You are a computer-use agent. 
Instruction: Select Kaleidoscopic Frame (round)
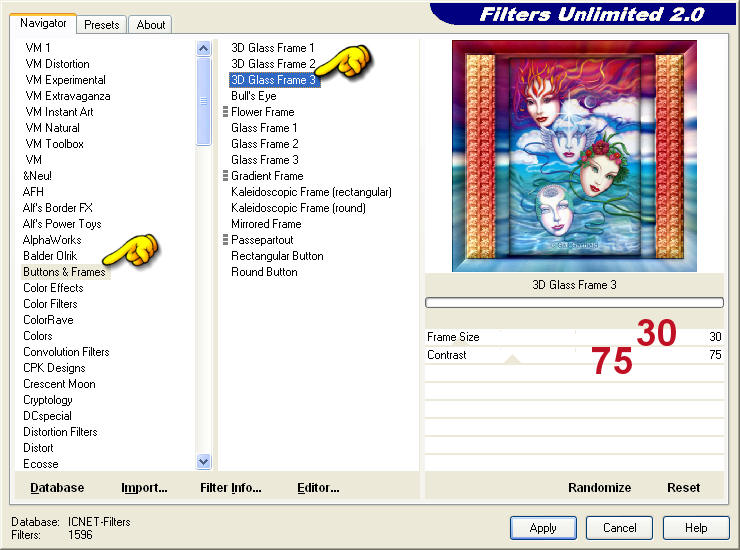coord(298,208)
